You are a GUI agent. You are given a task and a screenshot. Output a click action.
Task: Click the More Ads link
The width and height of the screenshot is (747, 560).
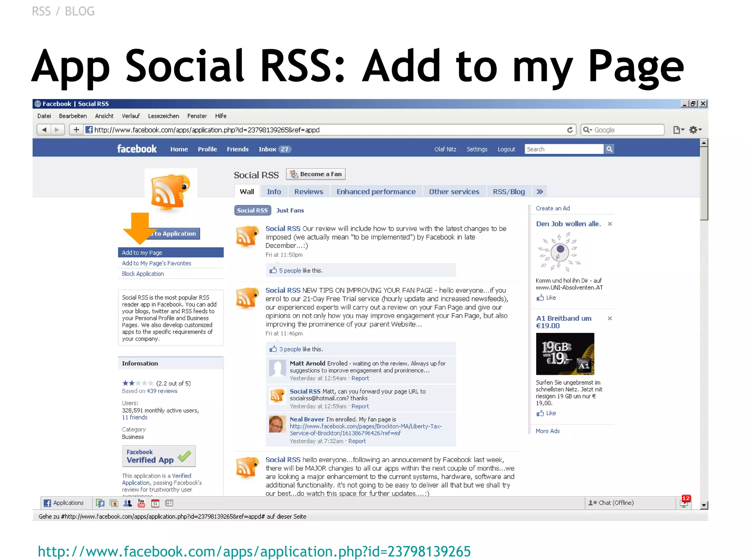click(547, 431)
